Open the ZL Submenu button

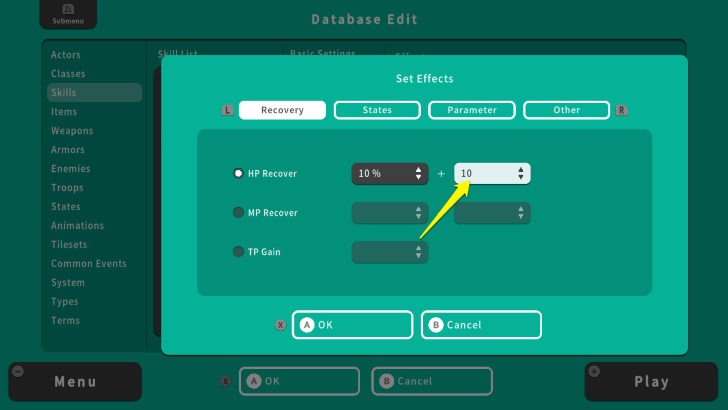[x=68, y=14]
